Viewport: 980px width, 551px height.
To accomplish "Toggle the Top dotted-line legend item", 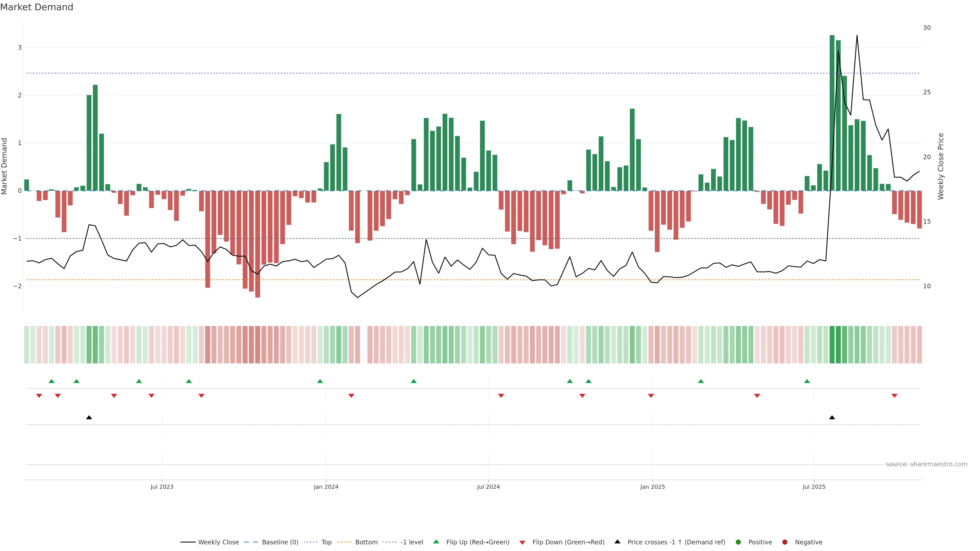I will pos(326,542).
